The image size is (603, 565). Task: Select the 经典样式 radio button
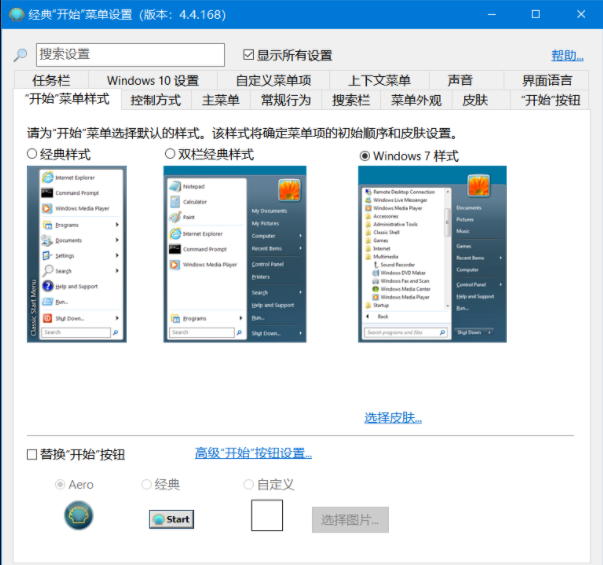pyautogui.click(x=32, y=155)
